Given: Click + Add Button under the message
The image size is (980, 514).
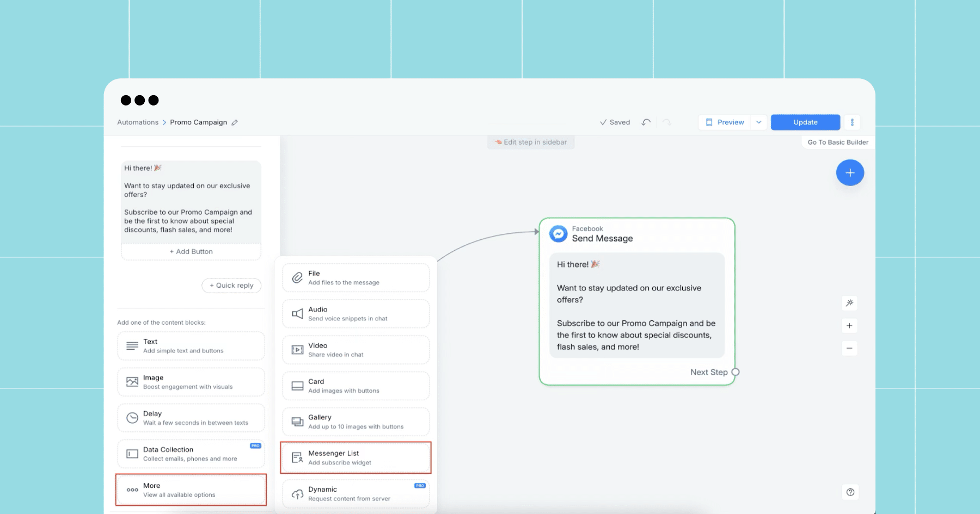Looking at the screenshot, I should pos(191,252).
